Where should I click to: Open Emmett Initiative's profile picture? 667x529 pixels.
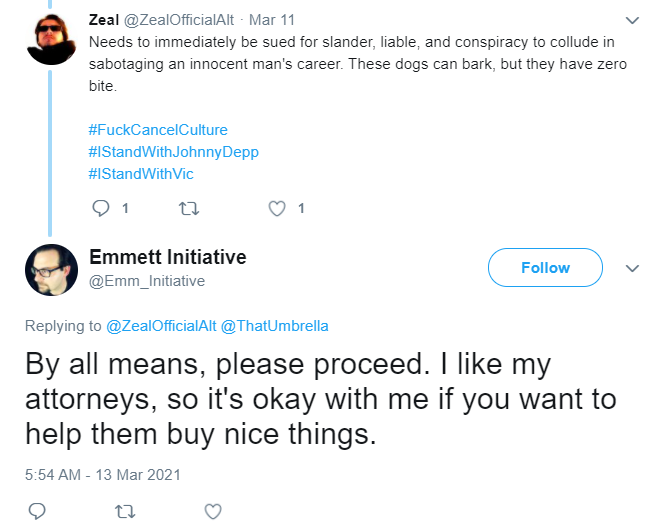point(51,270)
